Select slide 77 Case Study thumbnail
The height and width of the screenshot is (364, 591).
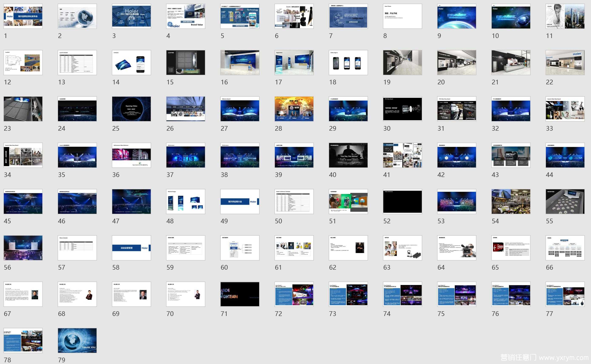click(565, 294)
